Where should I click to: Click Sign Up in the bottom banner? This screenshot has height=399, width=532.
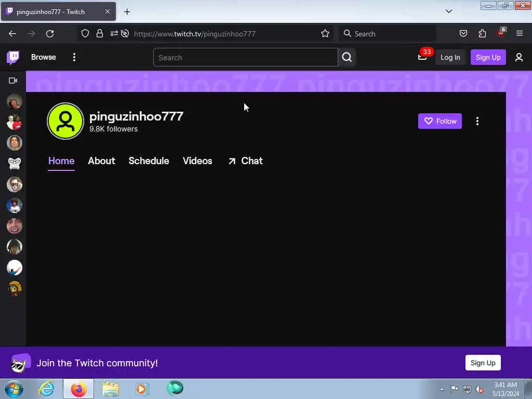coord(483,363)
